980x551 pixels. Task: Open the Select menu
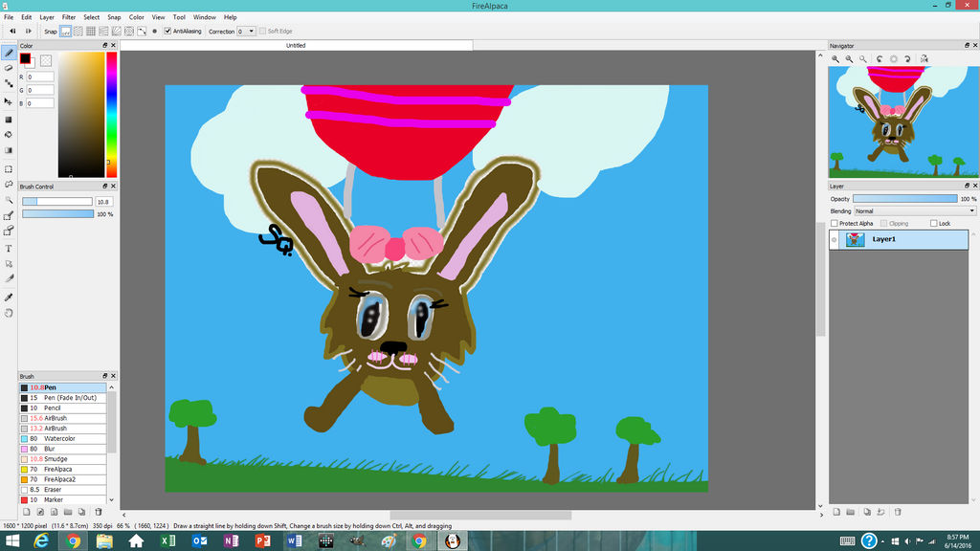(91, 17)
